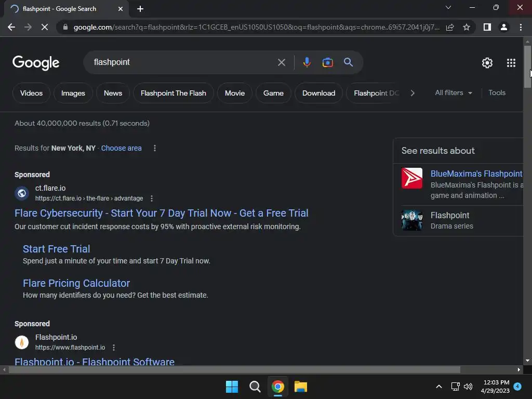The width and height of the screenshot is (532, 399).
Task: Click the ct.flare.io globe favicon
Action: (x=22, y=193)
